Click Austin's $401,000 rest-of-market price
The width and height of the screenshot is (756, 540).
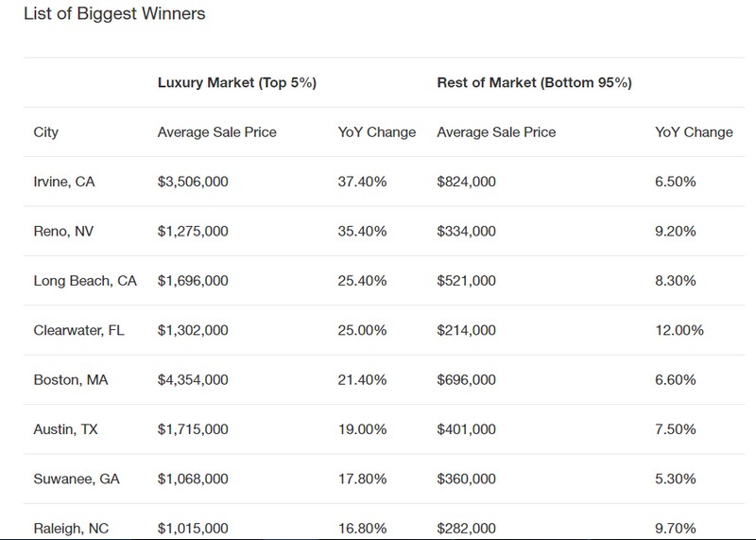[465, 429]
